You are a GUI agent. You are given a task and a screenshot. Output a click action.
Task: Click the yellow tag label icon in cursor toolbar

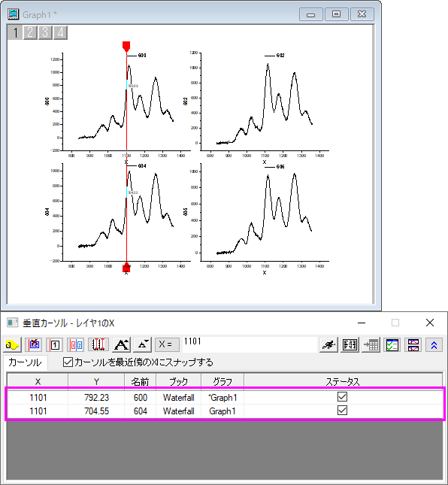click(12, 344)
